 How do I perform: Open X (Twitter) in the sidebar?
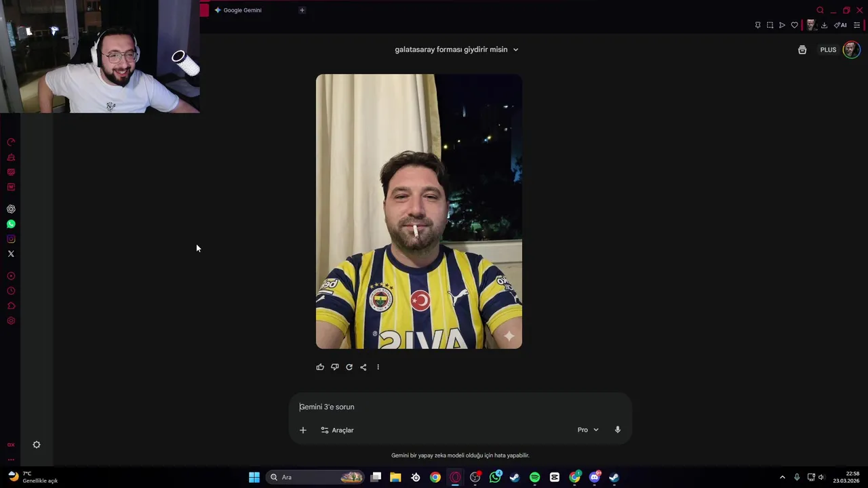point(11,253)
